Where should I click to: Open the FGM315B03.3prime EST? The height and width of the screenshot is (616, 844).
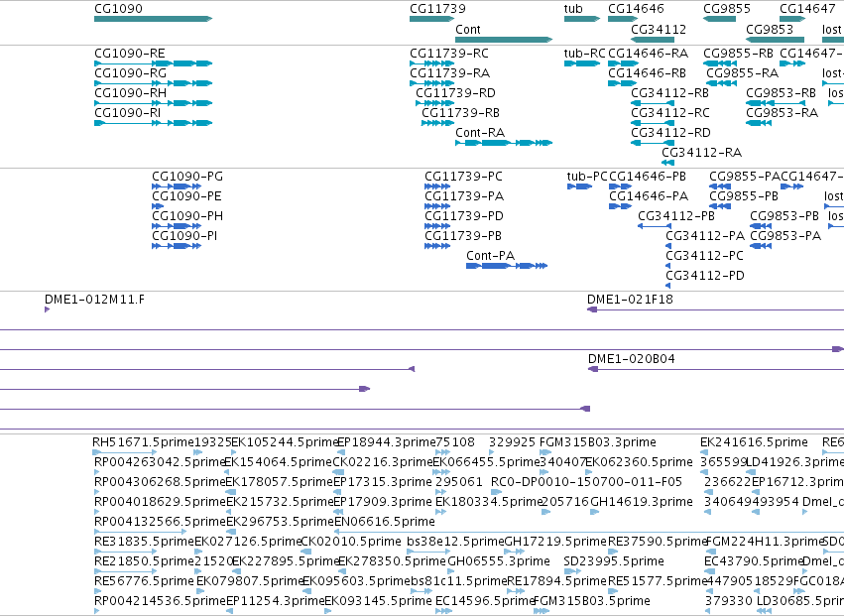(545, 452)
